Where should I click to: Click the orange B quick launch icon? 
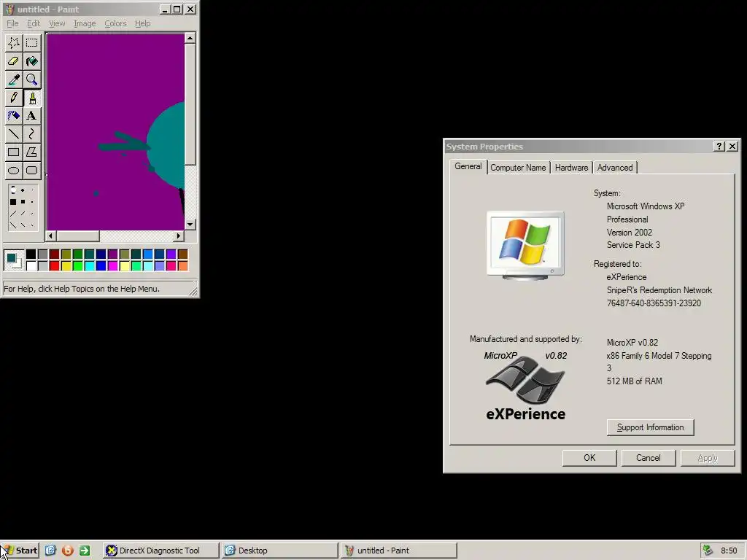tap(68, 551)
